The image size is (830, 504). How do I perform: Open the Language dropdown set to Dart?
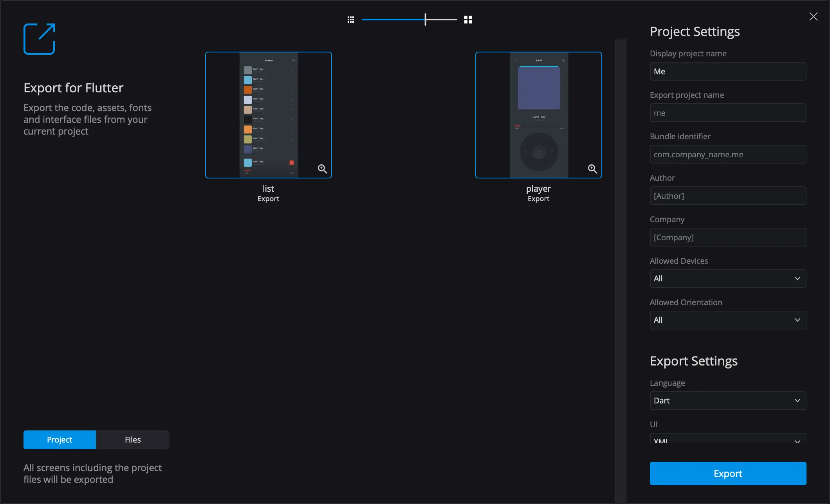(x=727, y=401)
